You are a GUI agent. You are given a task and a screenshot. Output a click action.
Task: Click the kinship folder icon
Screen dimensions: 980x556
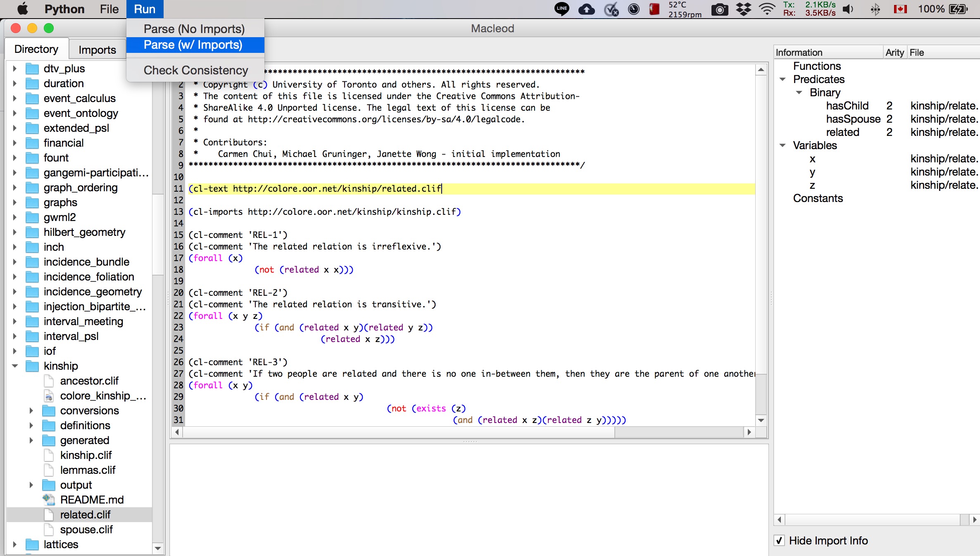(x=31, y=366)
